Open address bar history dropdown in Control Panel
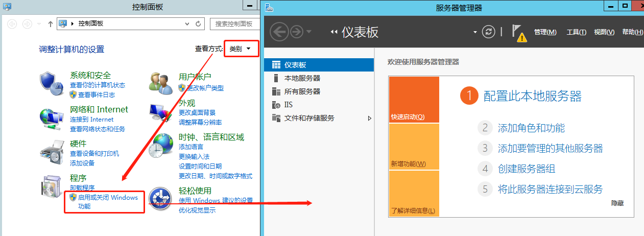This screenshot has height=236, width=644. (x=187, y=23)
